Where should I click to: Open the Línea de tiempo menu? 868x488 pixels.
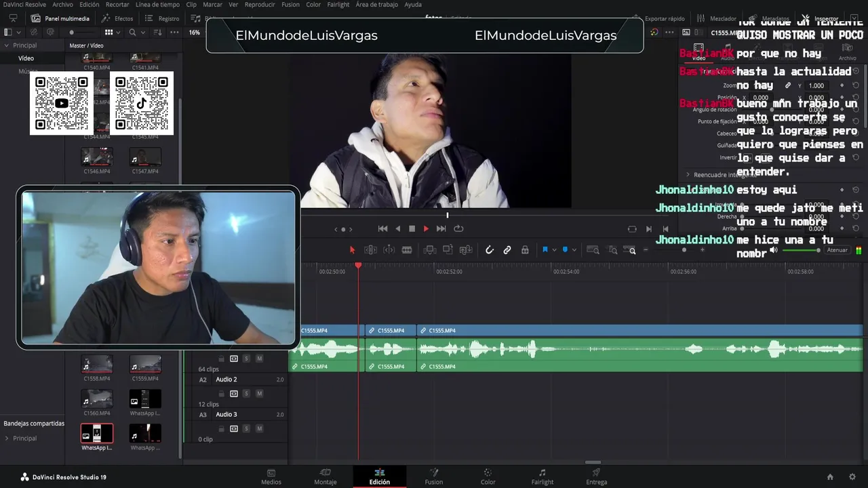pos(157,4)
